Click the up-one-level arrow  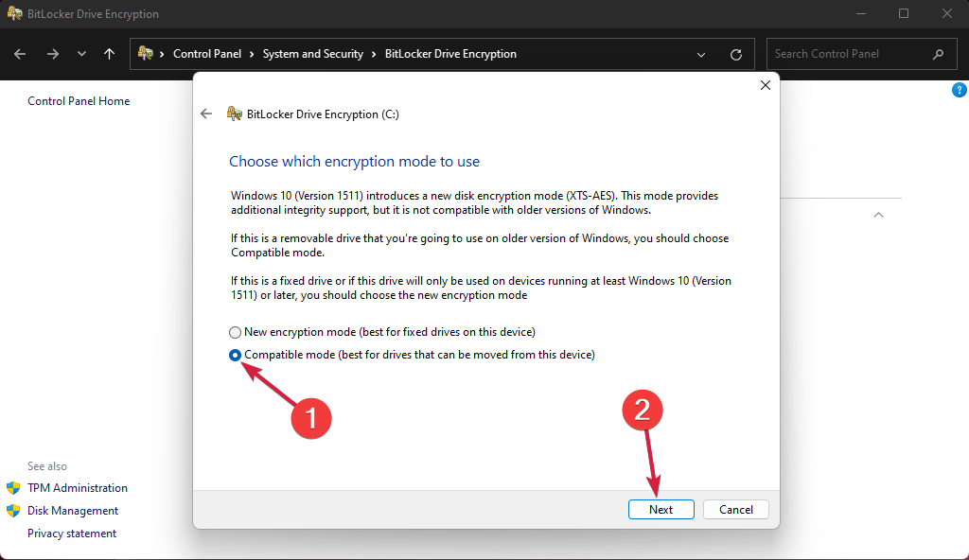pos(109,54)
